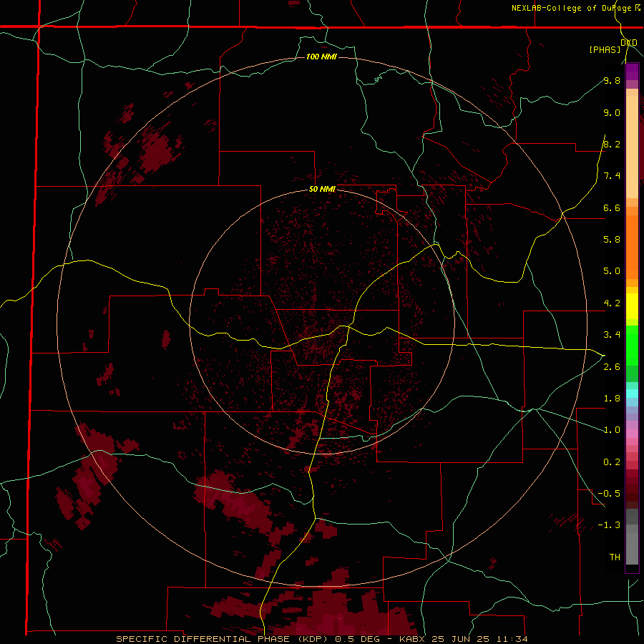
Task: Click the Specific Differential Phase caption at bottom
Action: (321, 639)
